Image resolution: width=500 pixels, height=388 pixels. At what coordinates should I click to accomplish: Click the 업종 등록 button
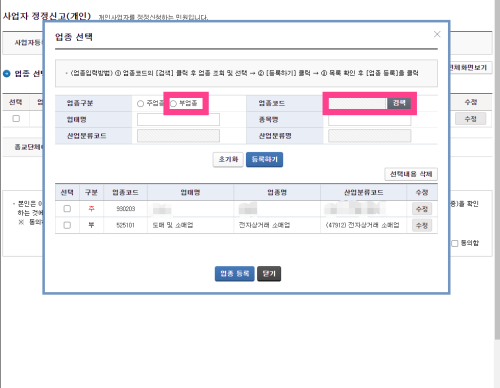(x=235, y=274)
